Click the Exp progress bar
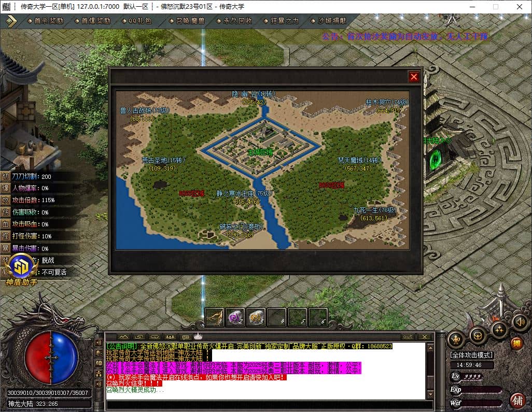Viewport: 532px width, 412px height. tap(482, 390)
